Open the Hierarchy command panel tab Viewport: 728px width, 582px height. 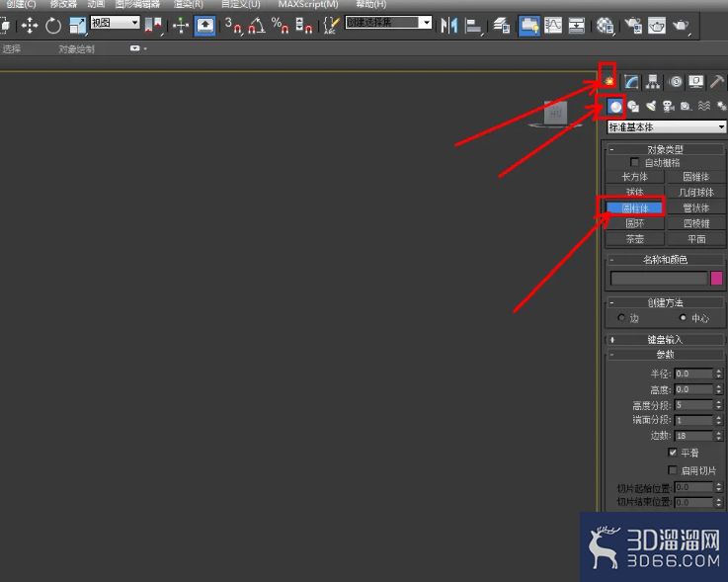point(653,82)
